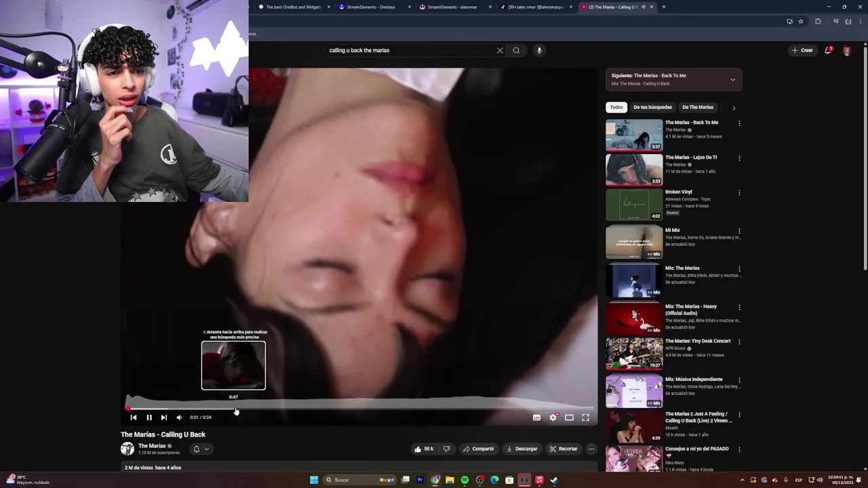Open Premiere Pro from the taskbar

point(420,480)
